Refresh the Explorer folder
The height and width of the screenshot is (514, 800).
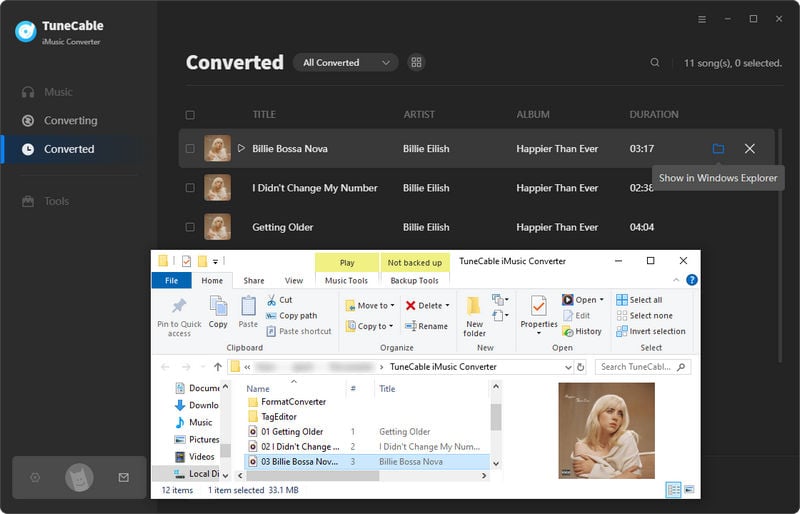[580, 366]
